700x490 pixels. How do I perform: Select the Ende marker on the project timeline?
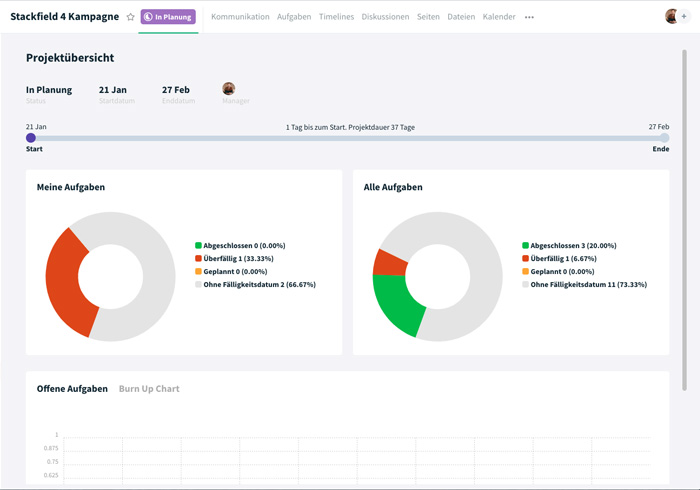pos(664,138)
